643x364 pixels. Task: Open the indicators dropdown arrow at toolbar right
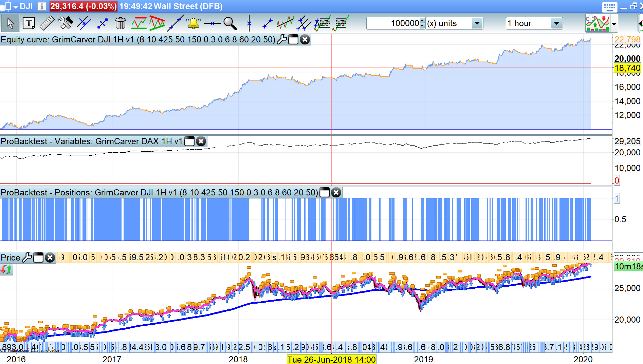coord(614,24)
